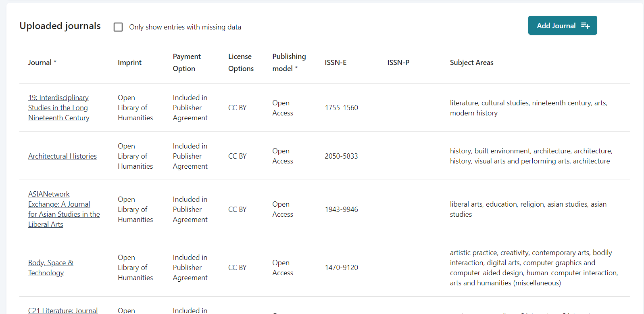Open the "C21 Literature: Journal" link
The width and height of the screenshot is (644, 314).
(x=63, y=310)
